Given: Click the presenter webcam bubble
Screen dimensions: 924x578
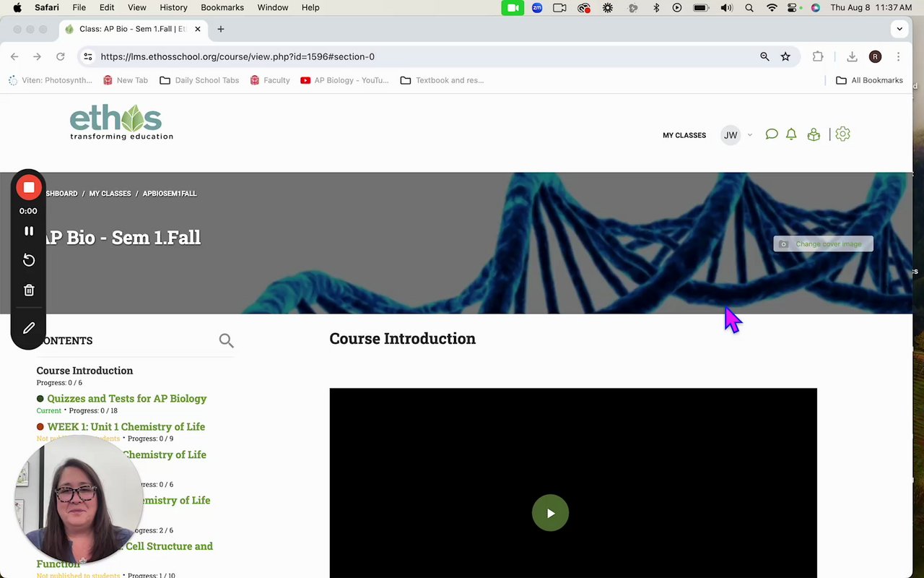Looking at the screenshot, I should click(x=78, y=499).
